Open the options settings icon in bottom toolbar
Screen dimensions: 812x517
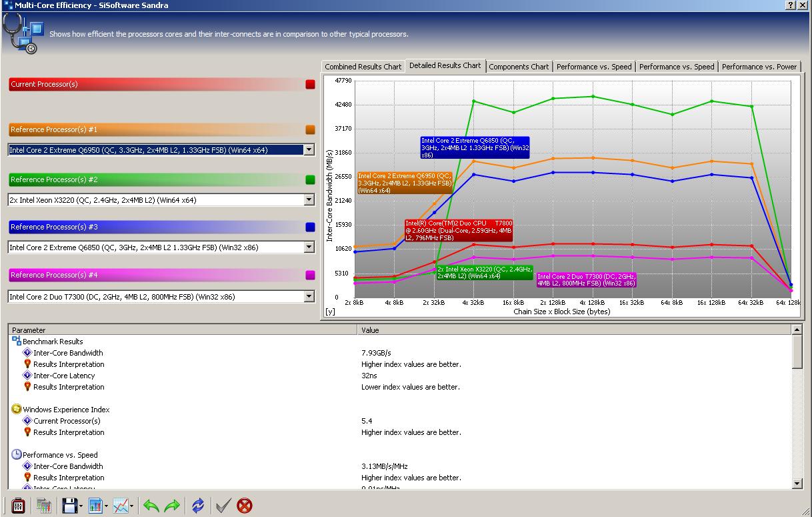[x=18, y=506]
